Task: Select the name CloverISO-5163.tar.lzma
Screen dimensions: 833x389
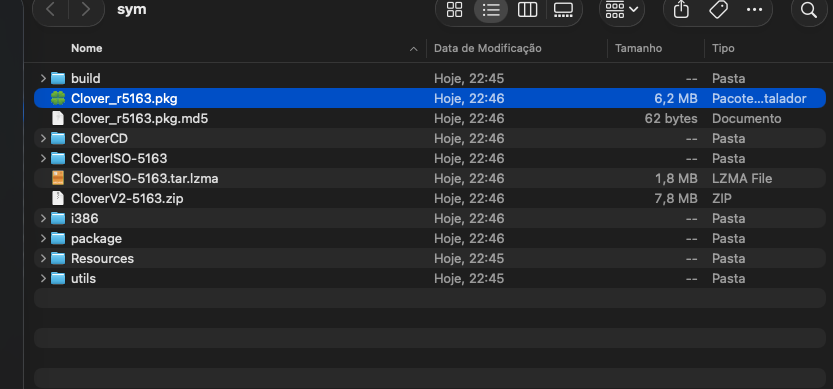Action: [144, 179]
